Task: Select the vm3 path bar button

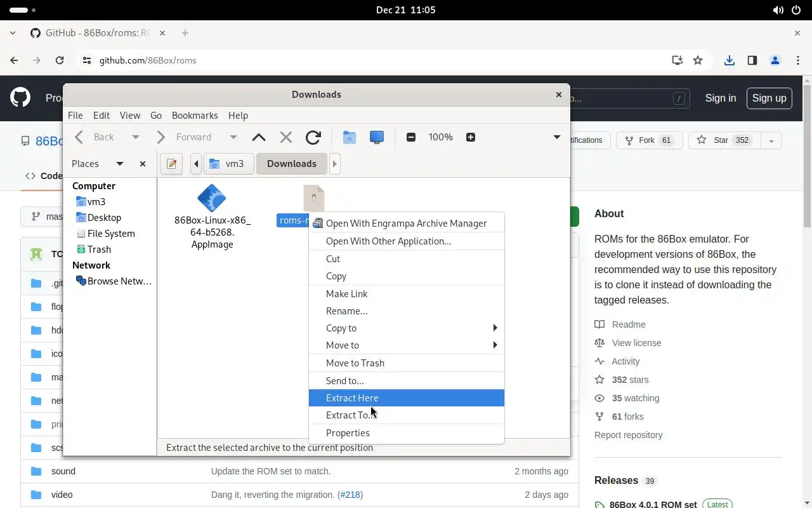Action: [228, 164]
